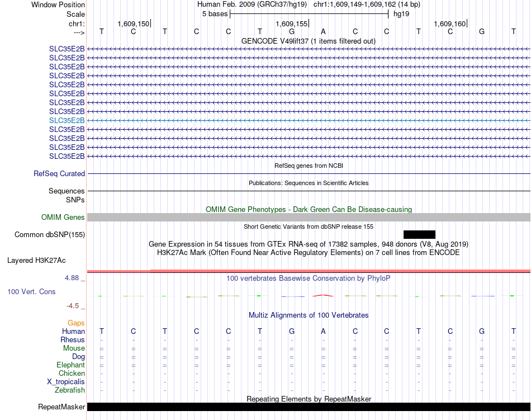The width and height of the screenshot is (531, 420).
Task: Click 'Publications: Sequences in Scientific Articles' title
Action: click(x=309, y=183)
